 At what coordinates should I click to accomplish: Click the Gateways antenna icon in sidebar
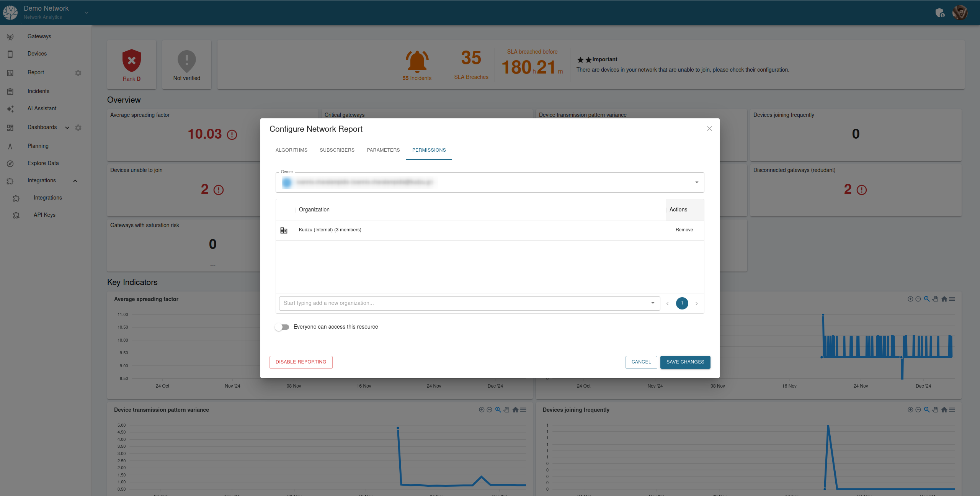pyautogui.click(x=10, y=37)
